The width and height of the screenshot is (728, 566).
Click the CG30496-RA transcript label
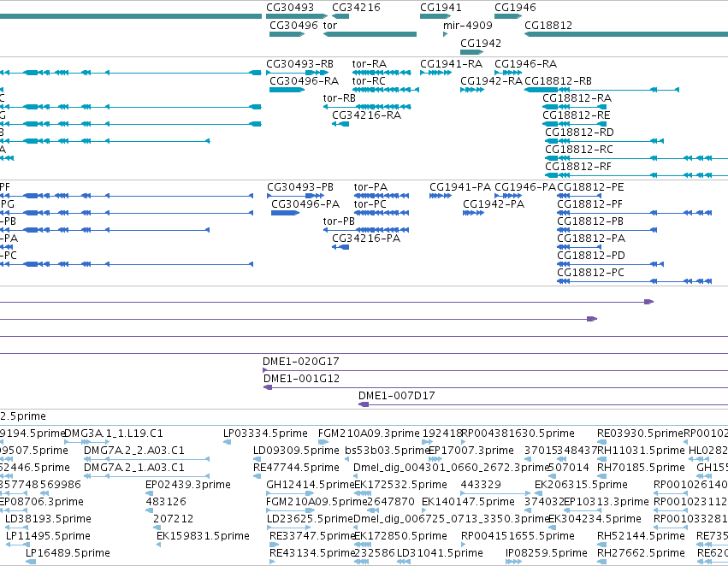304,80
